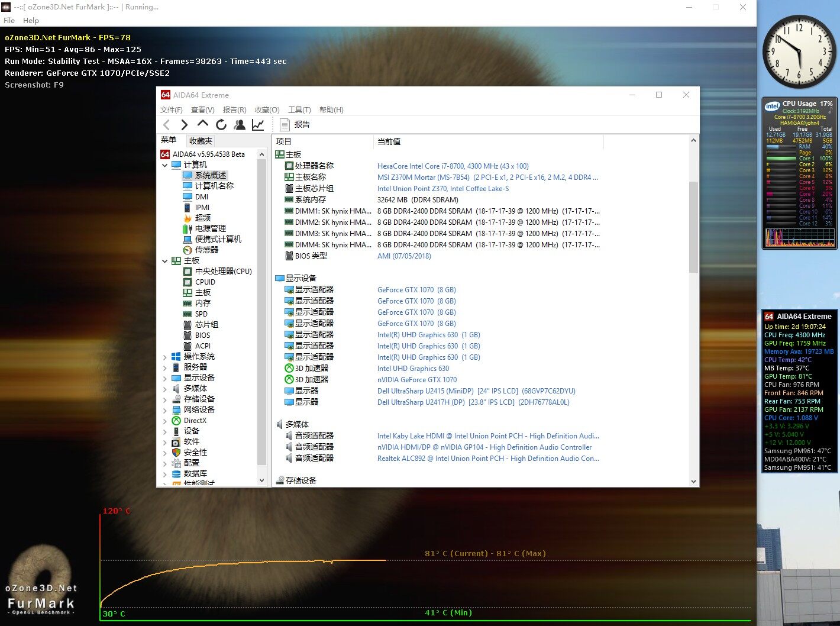Viewport: 840px width, 626px height.
Task: Click the Up-level arrow in AIDA64 toolbar
Action: point(203,124)
